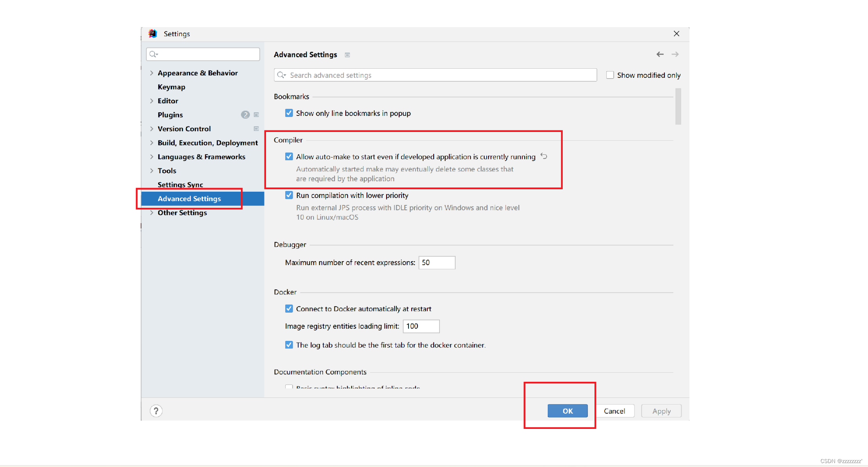Image resolution: width=868 pixels, height=467 pixels.
Task: Open the Plugins settings page
Action: point(170,115)
